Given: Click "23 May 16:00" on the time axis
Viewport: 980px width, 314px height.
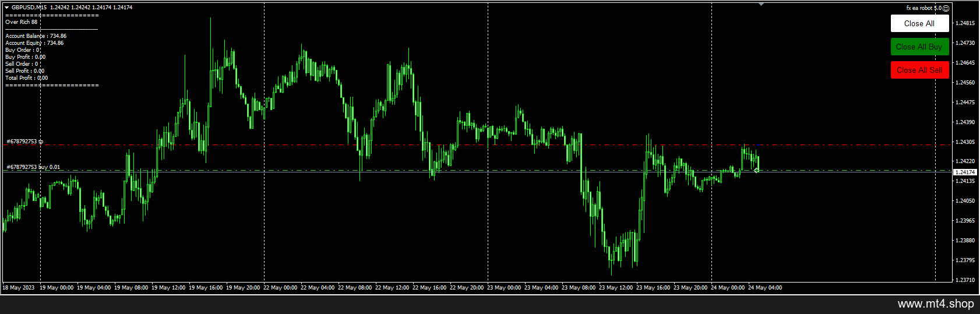Looking at the screenshot, I should coord(653,288).
